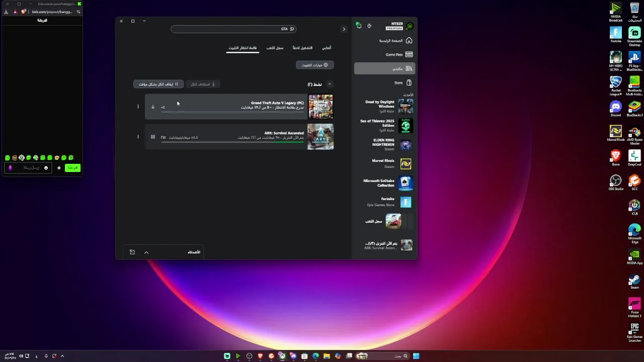Pop out the friends panel
Screen dimensions: 644x362
coord(132,252)
